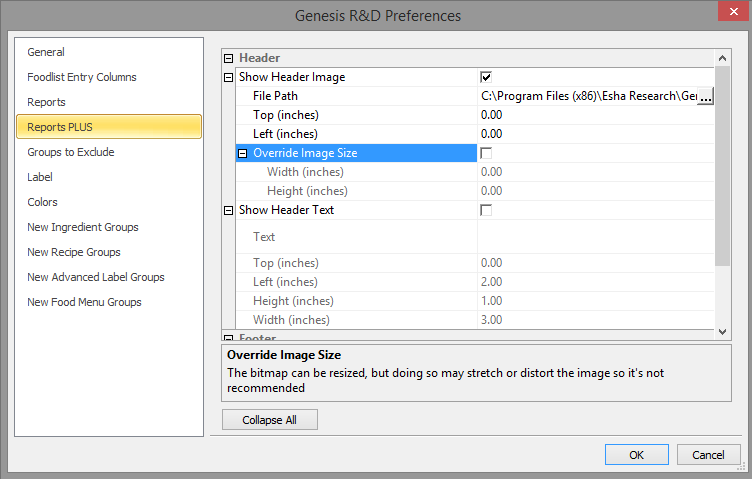Click the Header category title
The height and width of the screenshot is (479, 752).
pos(259,58)
